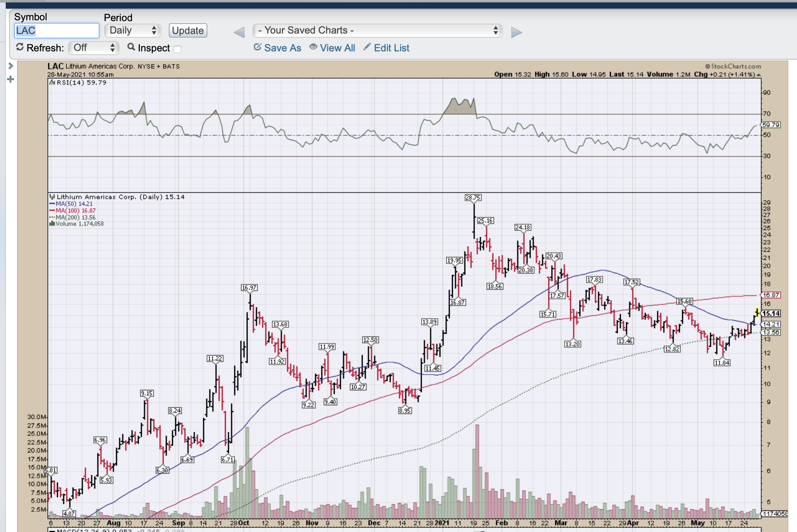Click the Edit List link
This screenshot has height=532, width=797.
click(x=391, y=48)
